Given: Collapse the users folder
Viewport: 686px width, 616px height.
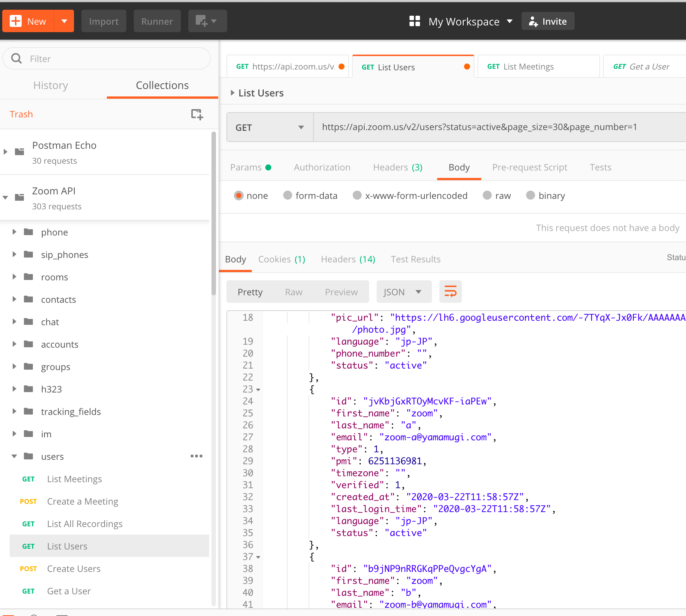Looking at the screenshot, I should [14, 456].
